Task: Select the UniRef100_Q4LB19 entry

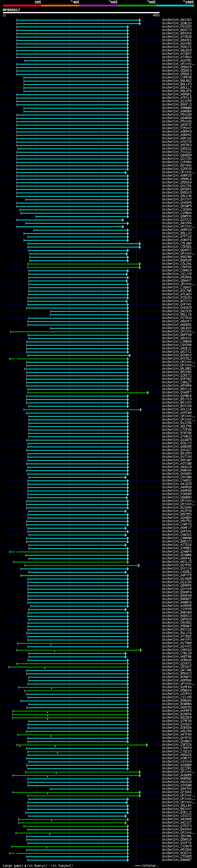Action: tap(177, 50)
